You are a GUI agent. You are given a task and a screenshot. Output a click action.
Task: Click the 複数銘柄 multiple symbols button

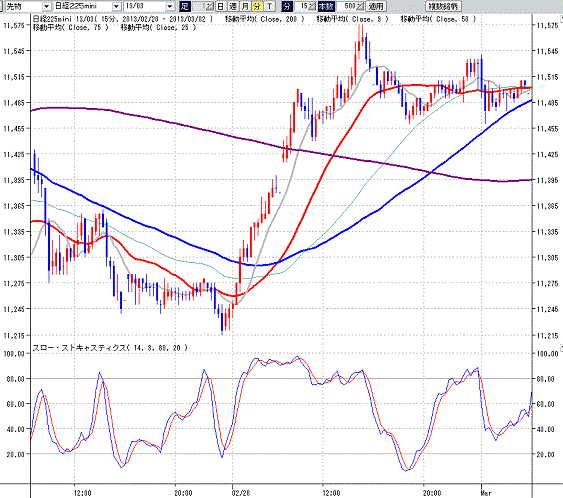point(443,6)
